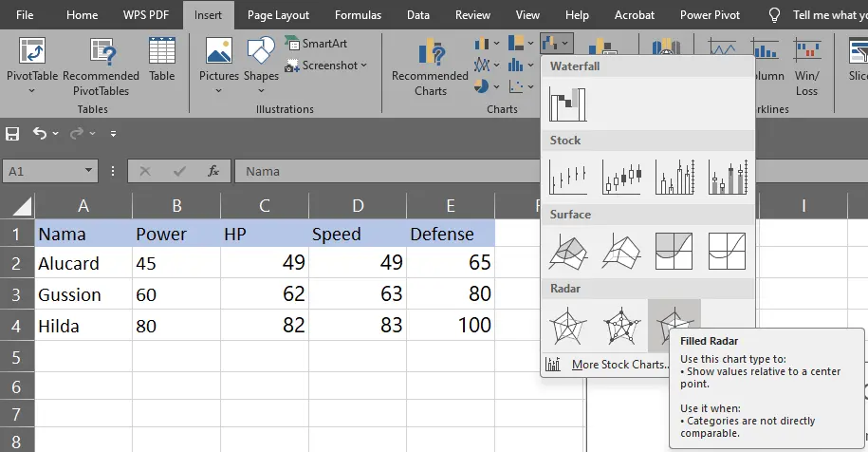Open the line or area chart dropdown
The width and height of the screenshot is (868, 452).
pyautogui.click(x=487, y=66)
